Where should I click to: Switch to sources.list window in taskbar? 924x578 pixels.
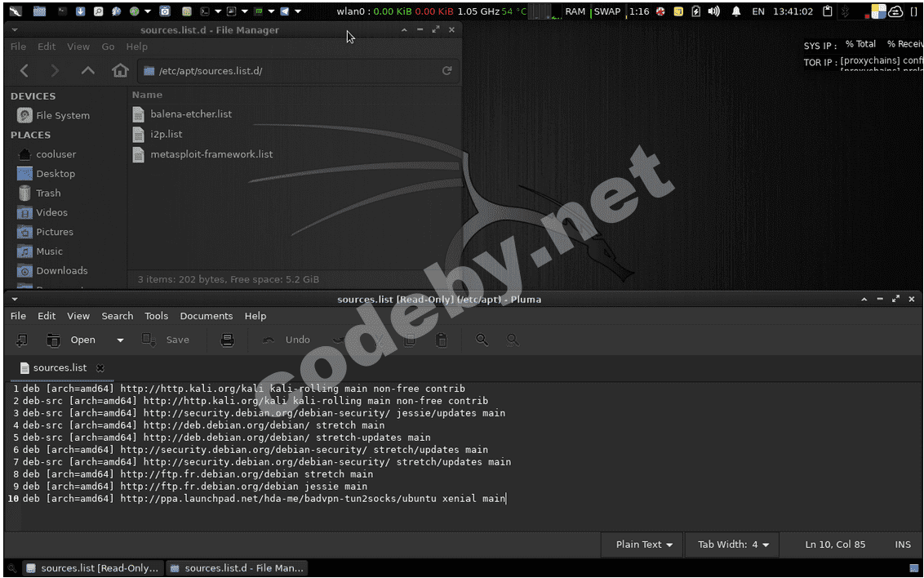(92, 568)
